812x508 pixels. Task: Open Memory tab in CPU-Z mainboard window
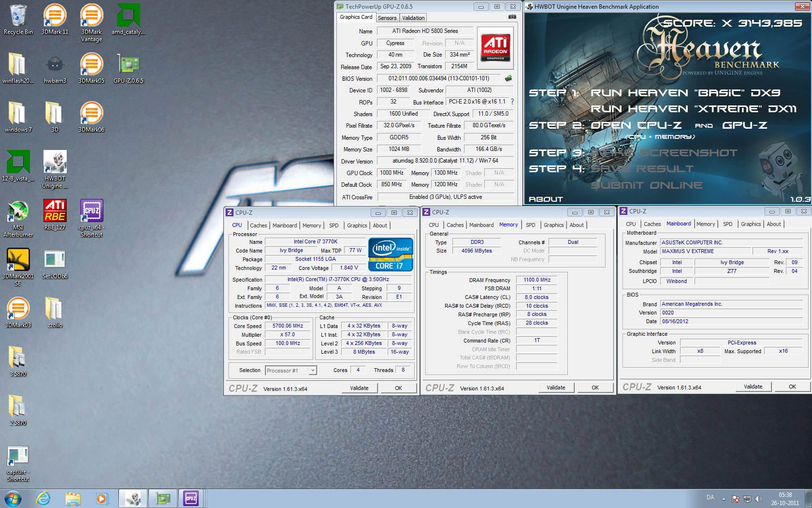tap(705, 224)
